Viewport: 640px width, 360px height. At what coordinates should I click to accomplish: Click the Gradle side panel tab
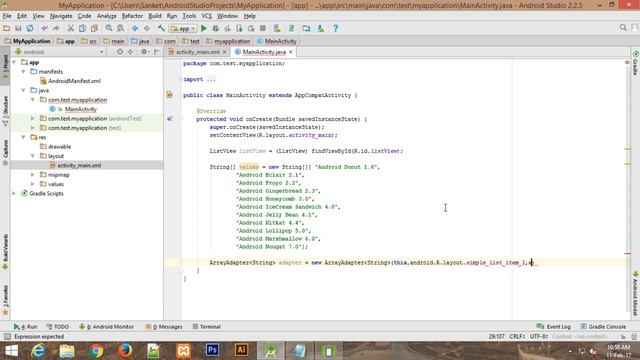635,63
